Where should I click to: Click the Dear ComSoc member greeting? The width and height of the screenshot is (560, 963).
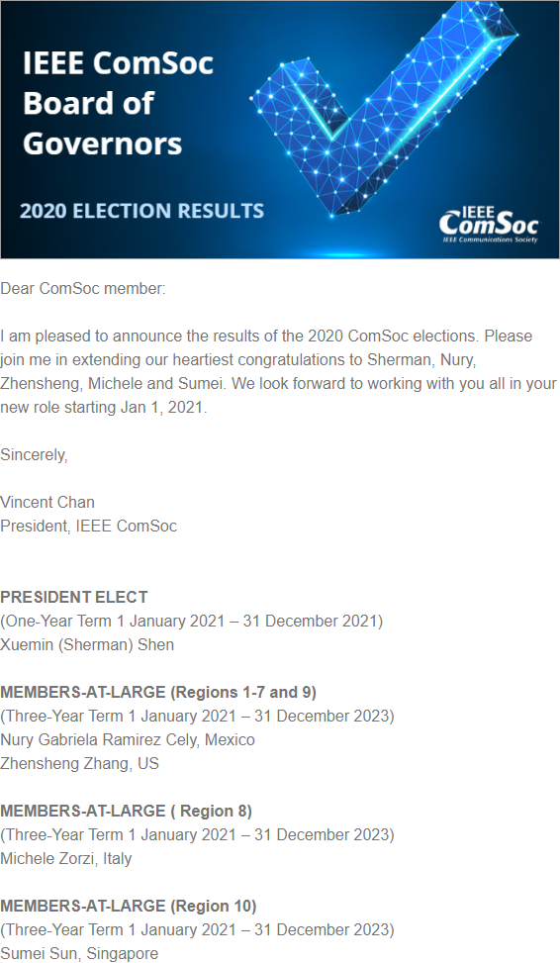pyautogui.click(x=83, y=289)
